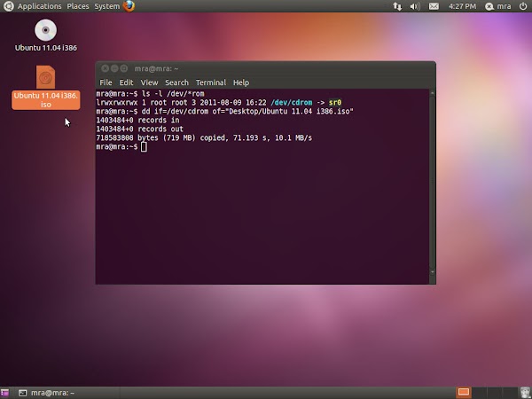The image size is (532, 399).
Task: Maximize the terminal window
Action: click(124, 68)
